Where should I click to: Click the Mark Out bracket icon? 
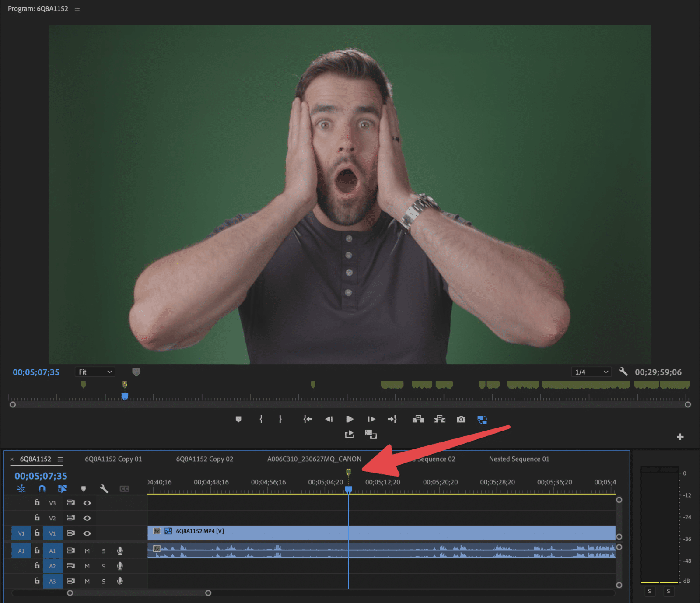click(x=280, y=419)
